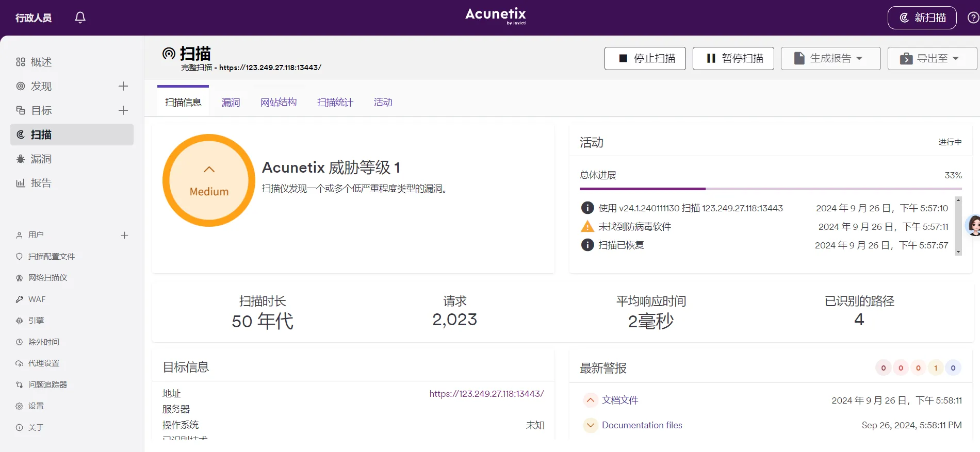Click the Acunetix logo in header
Image resolution: width=980 pixels, height=452 pixels.
496,15
